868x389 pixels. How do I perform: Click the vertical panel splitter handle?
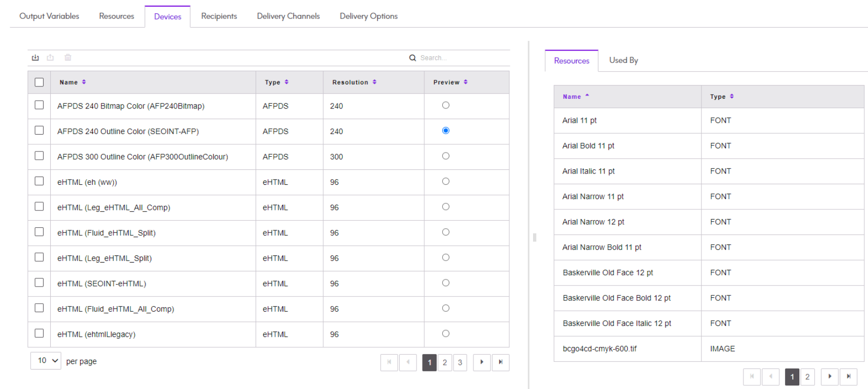(534, 237)
